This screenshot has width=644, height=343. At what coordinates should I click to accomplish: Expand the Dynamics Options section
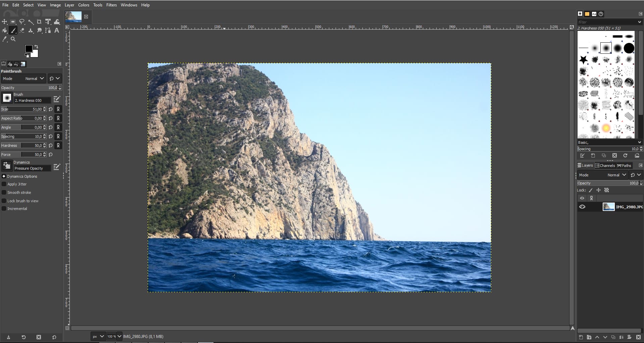(4, 176)
